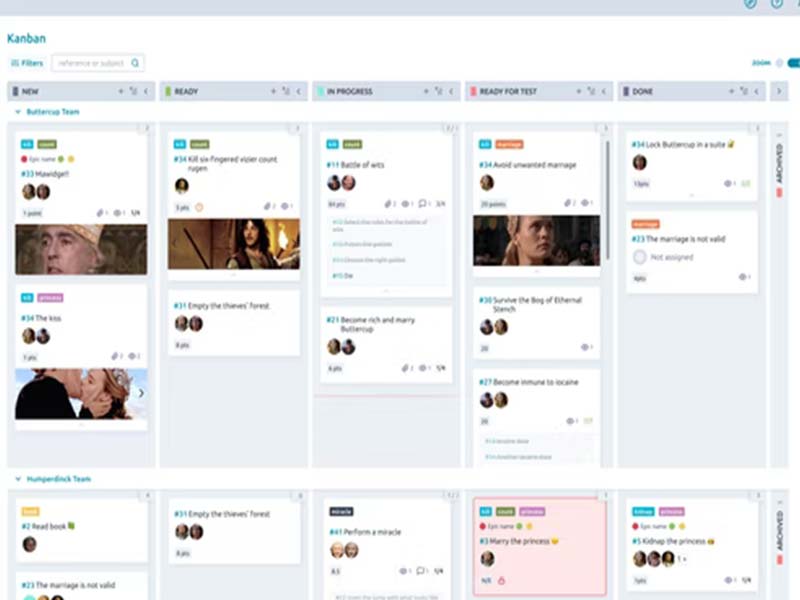Click the dark miracle tag on Perform a miracle
Screen dimensions: 800x600
tap(341, 511)
